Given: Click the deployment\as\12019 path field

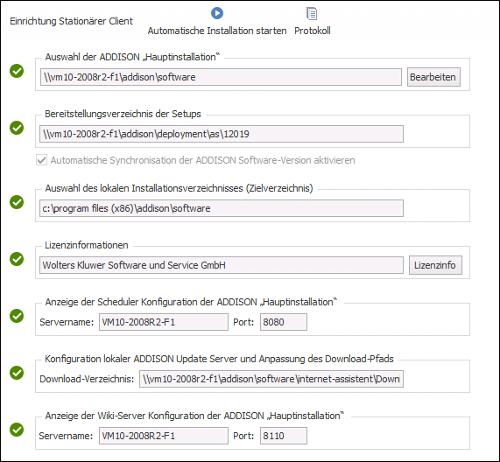Looking at the screenshot, I should coord(221,134).
